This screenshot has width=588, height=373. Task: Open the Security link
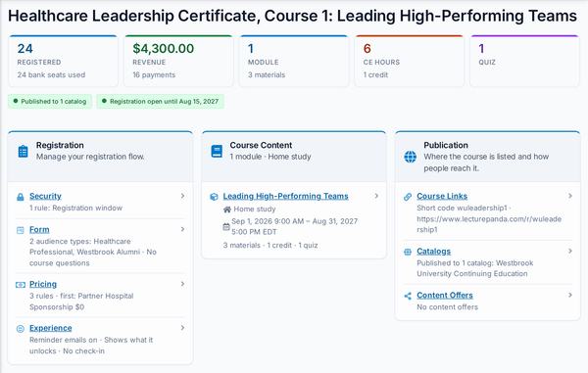point(45,196)
